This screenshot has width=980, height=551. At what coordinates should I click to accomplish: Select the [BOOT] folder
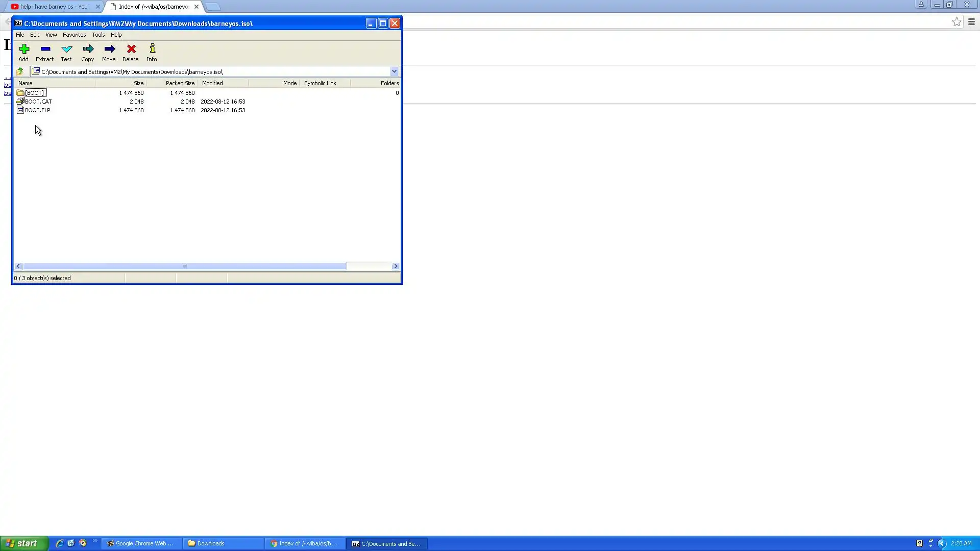(x=34, y=93)
